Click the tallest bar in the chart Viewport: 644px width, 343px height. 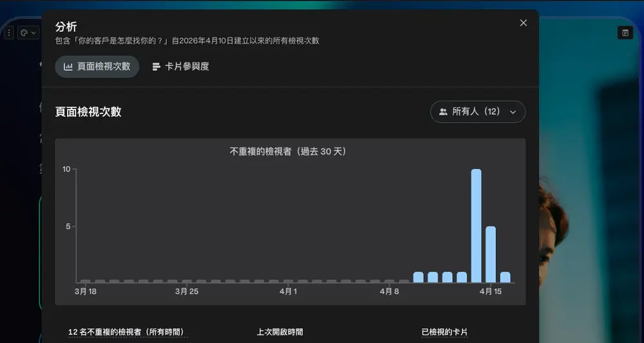(476, 226)
